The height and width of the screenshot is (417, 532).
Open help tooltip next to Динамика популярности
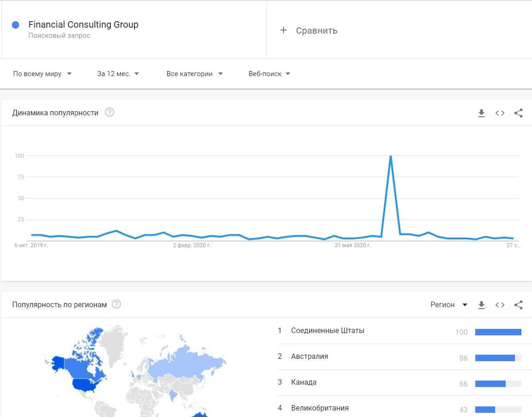click(109, 112)
